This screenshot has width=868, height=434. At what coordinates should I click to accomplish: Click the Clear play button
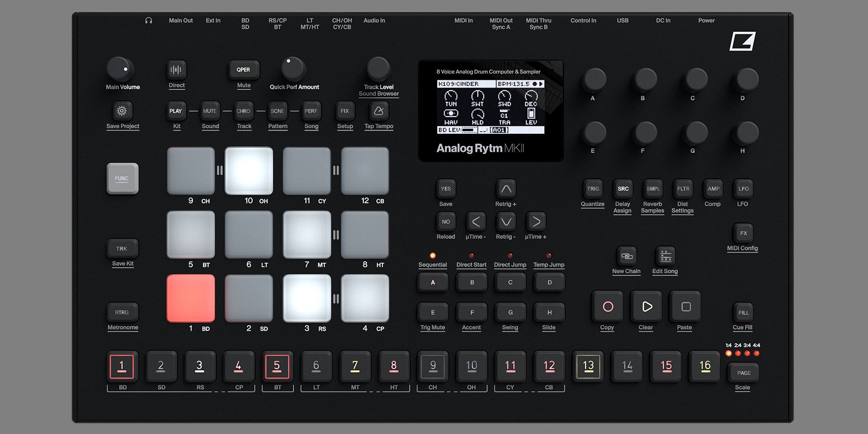(647, 307)
